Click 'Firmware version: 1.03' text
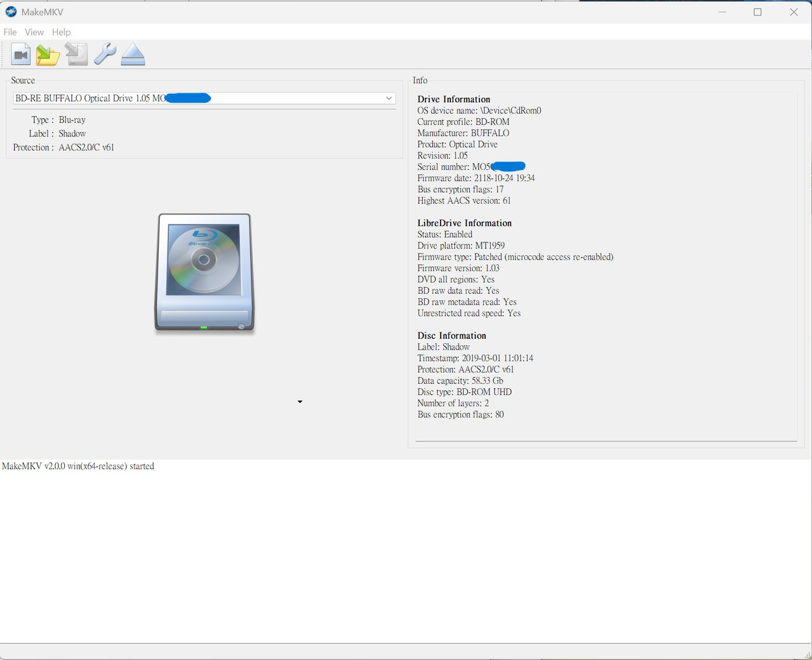Image resolution: width=812 pixels, height=660 pixels. pos(458,268)
